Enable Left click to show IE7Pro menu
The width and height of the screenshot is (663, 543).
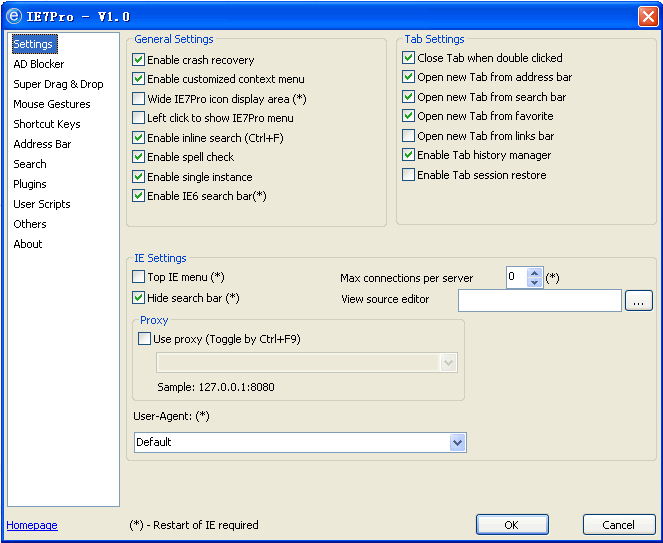click(138, 118)
